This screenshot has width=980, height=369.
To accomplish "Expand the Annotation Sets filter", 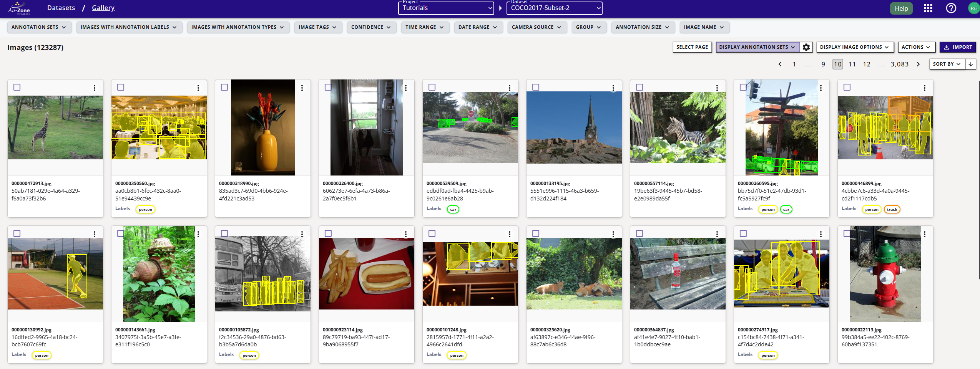I will tap(38, 27).
